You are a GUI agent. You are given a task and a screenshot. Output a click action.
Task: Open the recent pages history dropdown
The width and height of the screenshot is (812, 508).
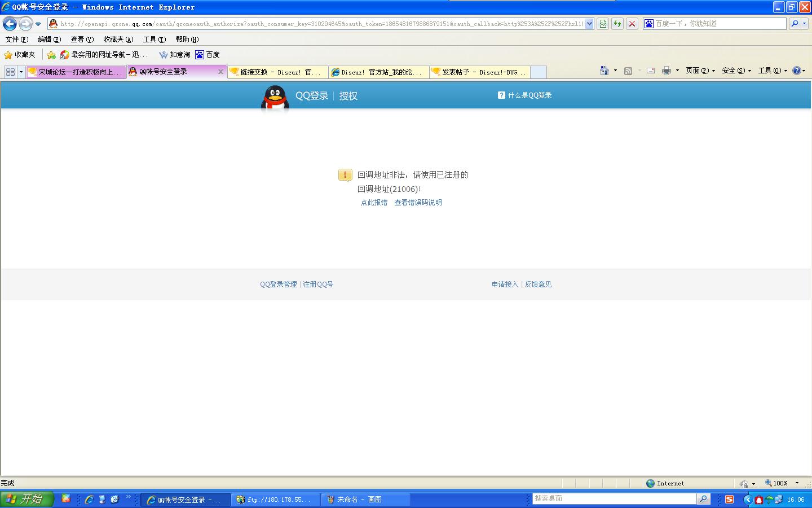38,24
